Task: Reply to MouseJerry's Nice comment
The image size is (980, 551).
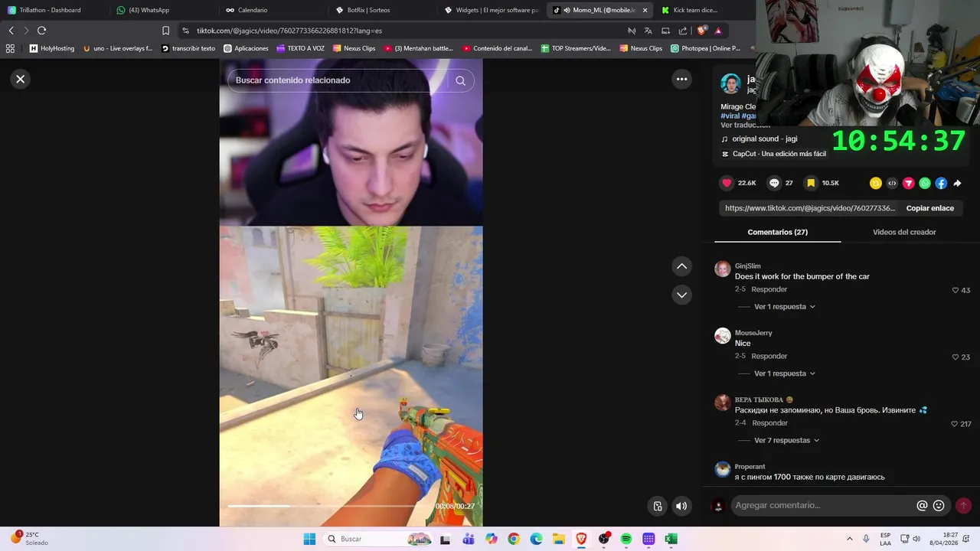Action: coord(769,356)
